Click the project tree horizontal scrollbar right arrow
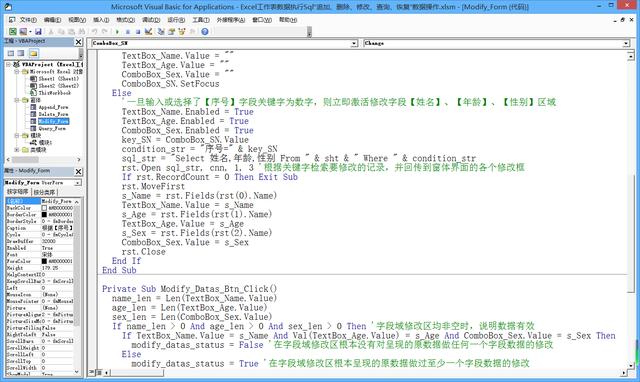640x382 pixels. (79, 160)
